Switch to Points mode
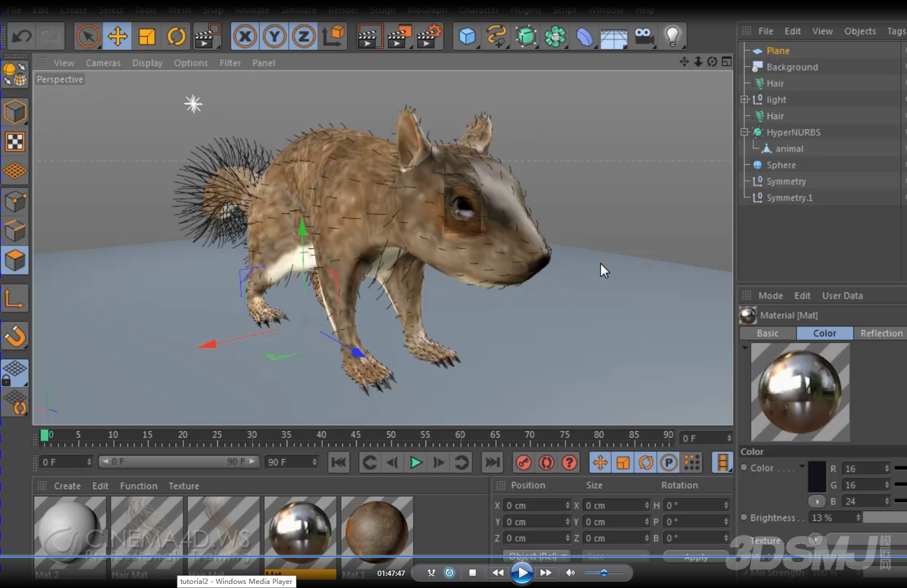 click(15, 202)
